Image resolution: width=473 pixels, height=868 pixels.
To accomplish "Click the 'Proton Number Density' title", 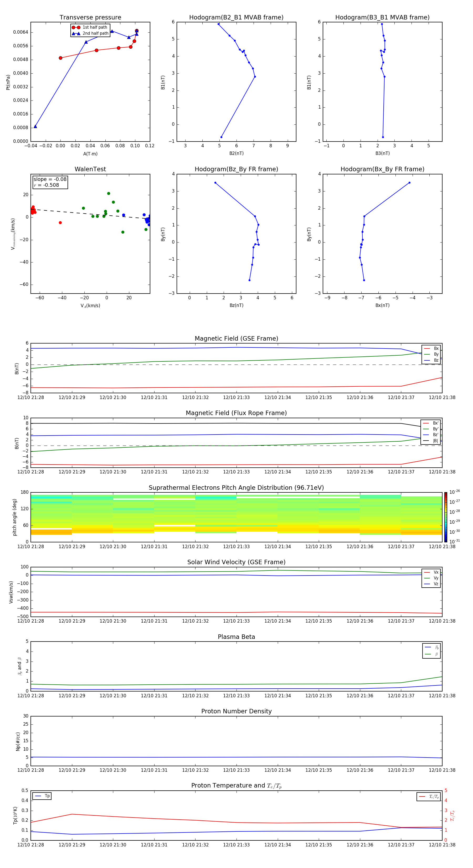I will tap(236, 711).
